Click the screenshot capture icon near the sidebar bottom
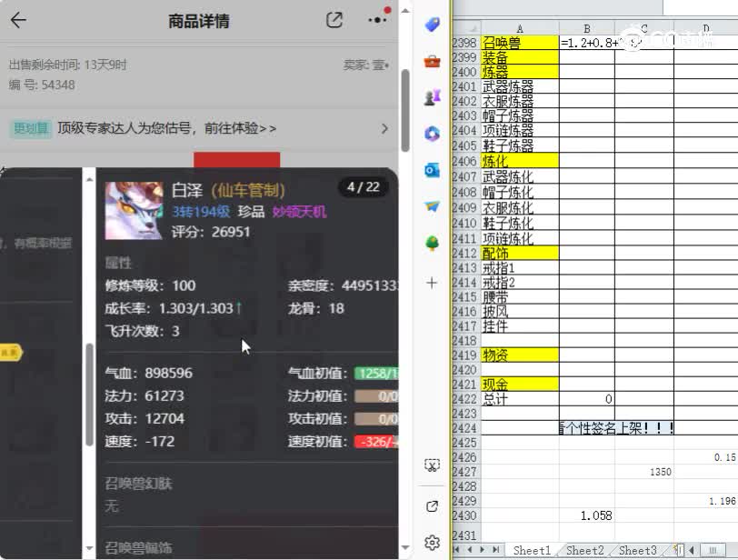Screen dimensions: 738x560 [432, 464]
